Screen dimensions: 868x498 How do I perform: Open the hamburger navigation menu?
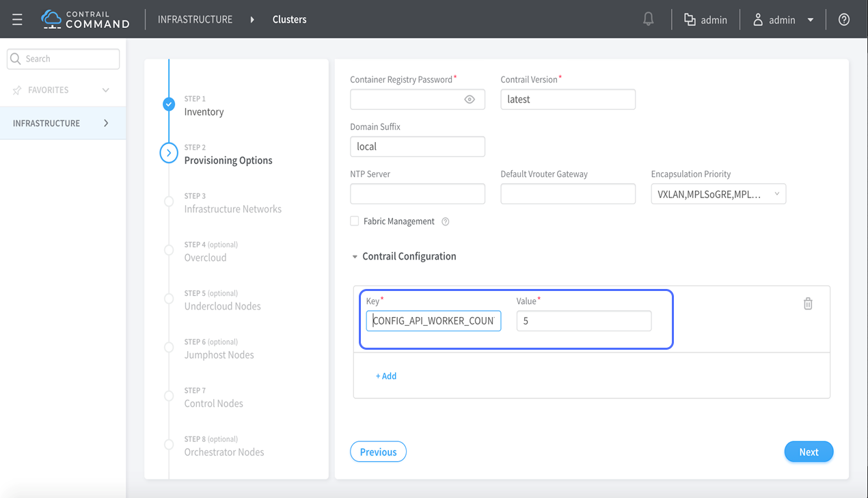click(x=17, y=20)
